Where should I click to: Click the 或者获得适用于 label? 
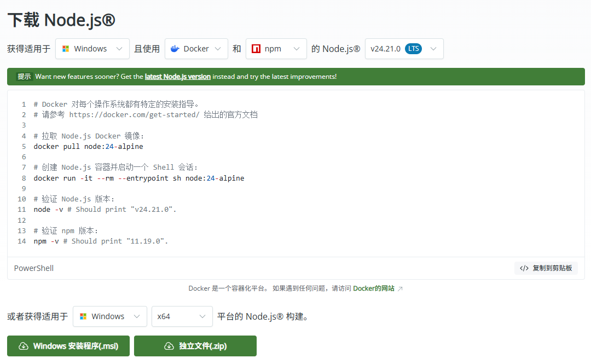37,316
